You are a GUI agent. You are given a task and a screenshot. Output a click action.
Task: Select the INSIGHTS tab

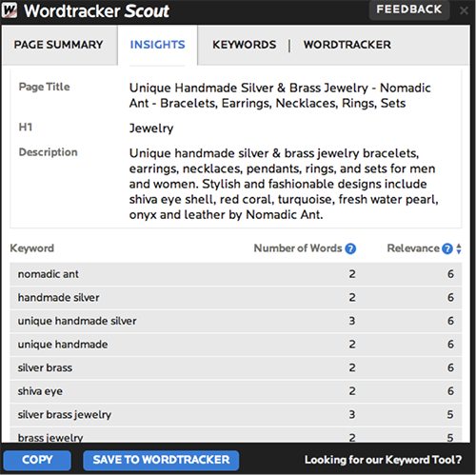[157, 45]
